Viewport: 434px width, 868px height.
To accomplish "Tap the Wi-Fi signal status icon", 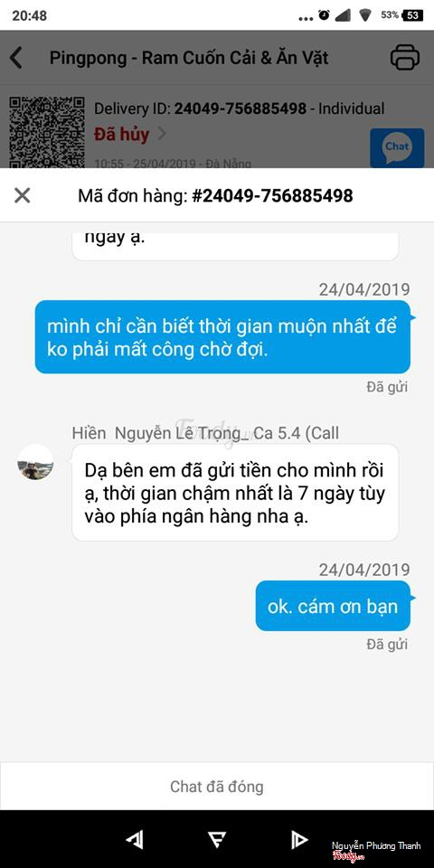I will pos(364,15).
